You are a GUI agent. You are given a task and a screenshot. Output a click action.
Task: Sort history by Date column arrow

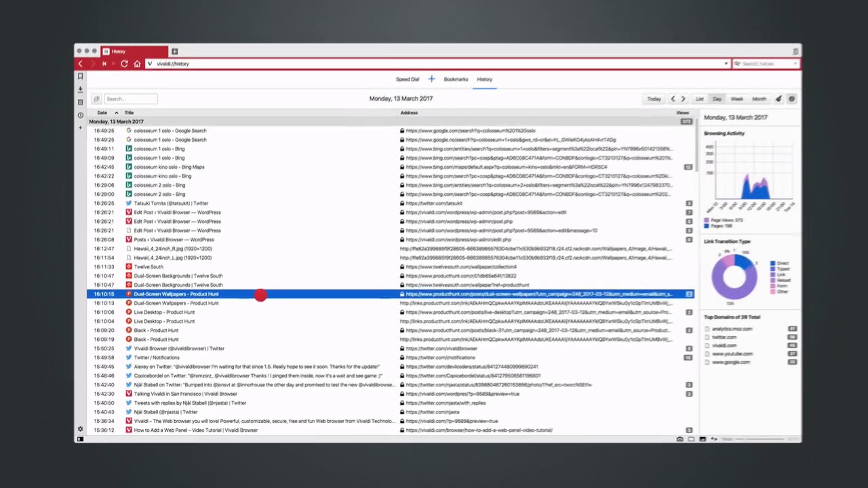[x=116, y=113]
